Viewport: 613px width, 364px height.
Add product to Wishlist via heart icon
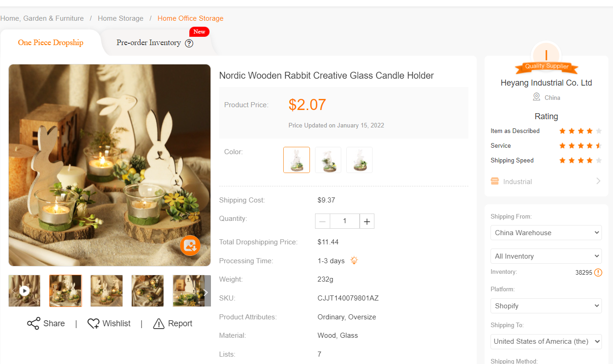click(93, 324)
